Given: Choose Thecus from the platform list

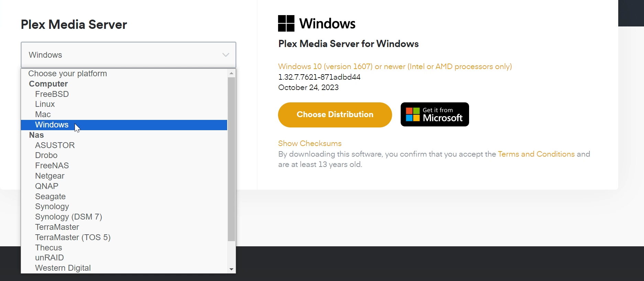Looking at the screenshot, I should [x=124, y=248].
